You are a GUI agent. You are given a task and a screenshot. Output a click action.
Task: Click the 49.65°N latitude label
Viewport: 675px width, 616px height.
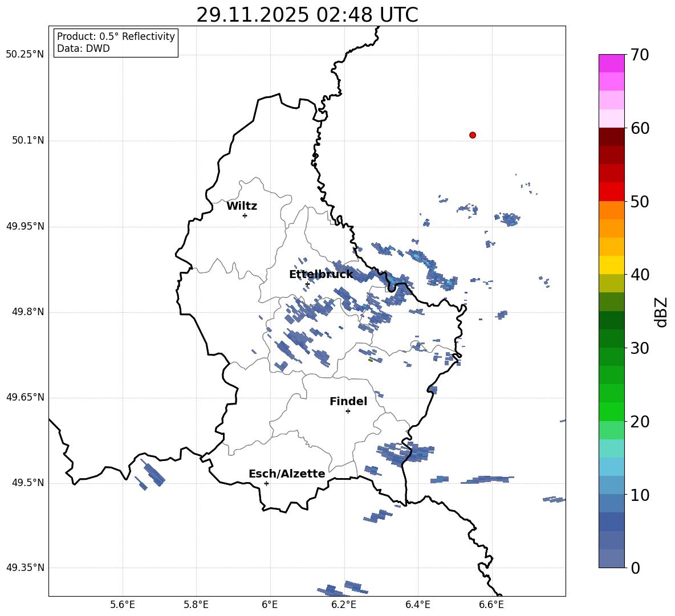pyautogui.click(x=25, y=397)
